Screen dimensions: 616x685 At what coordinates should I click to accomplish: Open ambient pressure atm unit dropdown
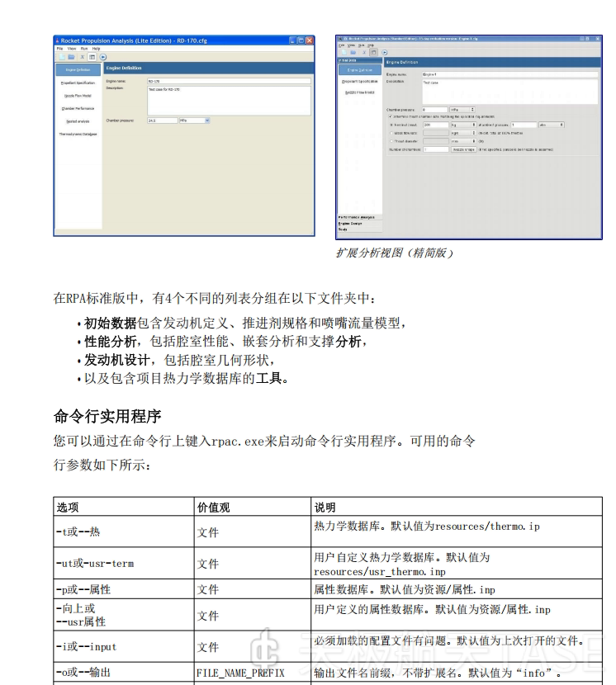tap(552, 125)
